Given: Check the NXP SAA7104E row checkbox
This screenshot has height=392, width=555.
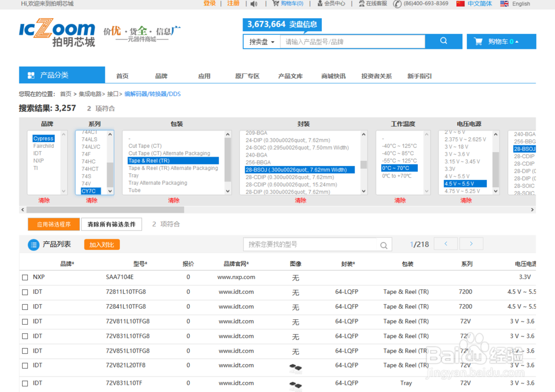Looking at the screenshot, I should coord(25,277).
